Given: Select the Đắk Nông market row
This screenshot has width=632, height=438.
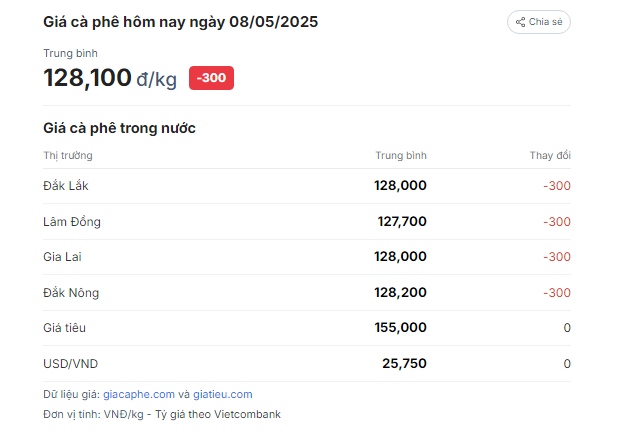Looking at the screenshot, I should pos(307,293).
